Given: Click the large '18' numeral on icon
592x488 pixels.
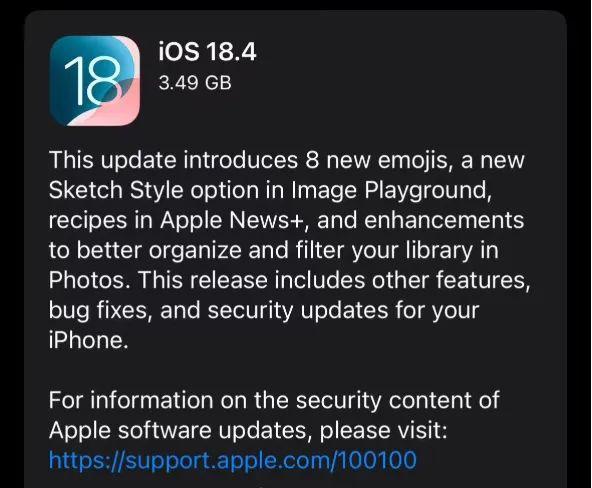Looking at the screenshot, I should click(x=93, y=80).
